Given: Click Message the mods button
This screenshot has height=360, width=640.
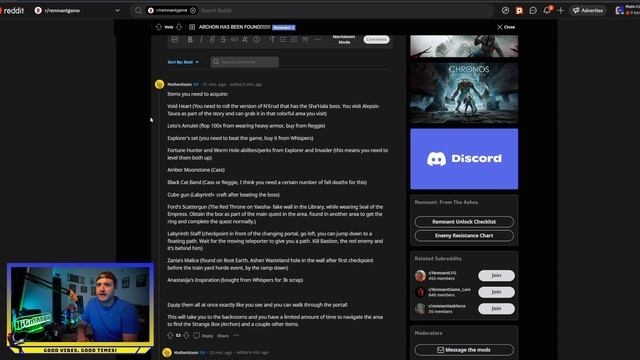Looking at the screenshot, I should click(464, 350).
